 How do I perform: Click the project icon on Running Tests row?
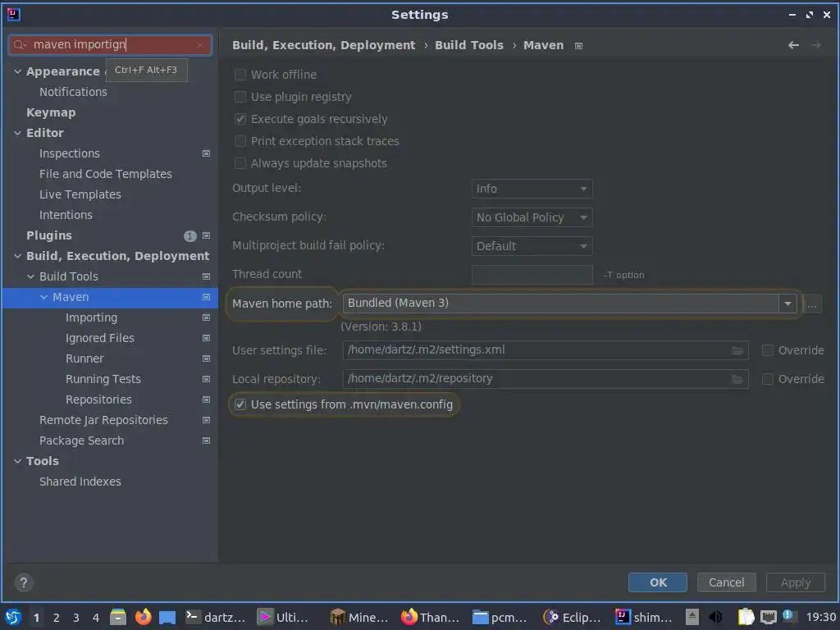click(206, 379)
